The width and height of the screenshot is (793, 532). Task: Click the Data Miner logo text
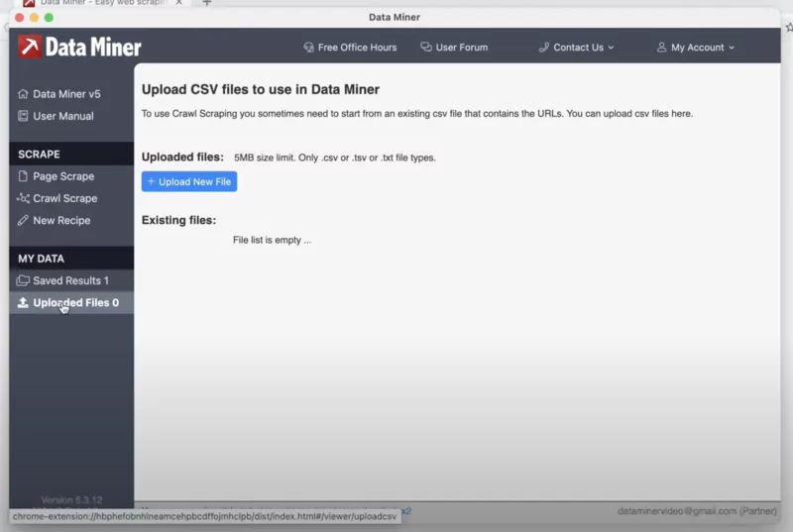click(93, 47)
